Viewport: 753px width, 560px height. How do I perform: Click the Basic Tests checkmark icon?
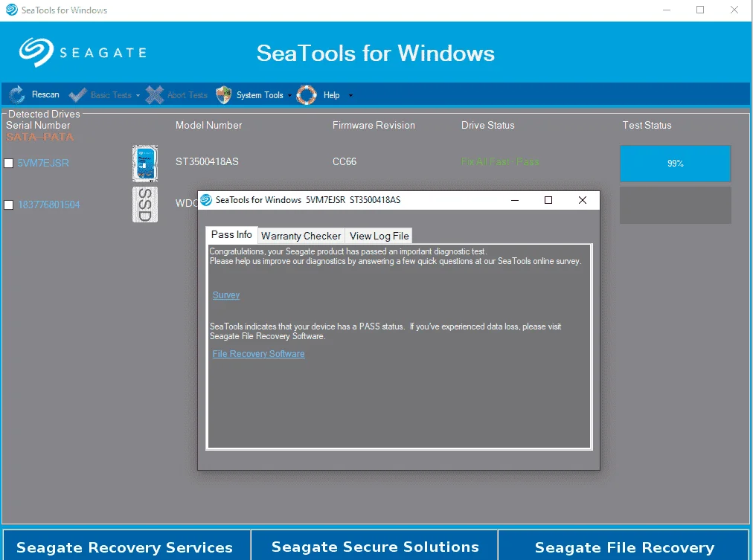click(x=77, y=95)
